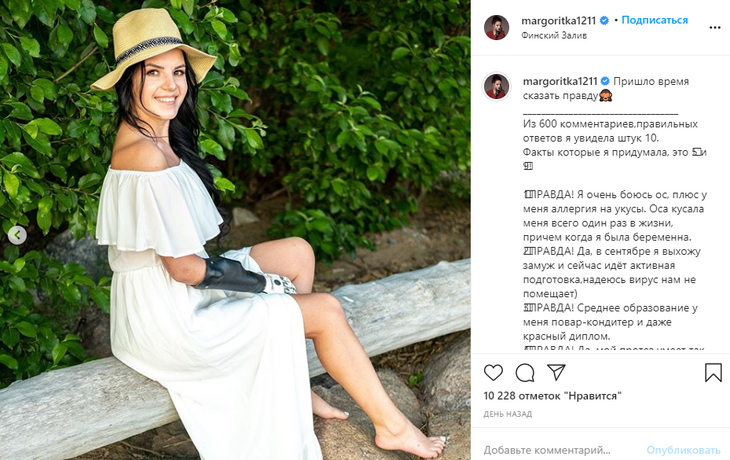730x460 pixels.
Task: Follow the account via Подписаться
Action: 655,20
